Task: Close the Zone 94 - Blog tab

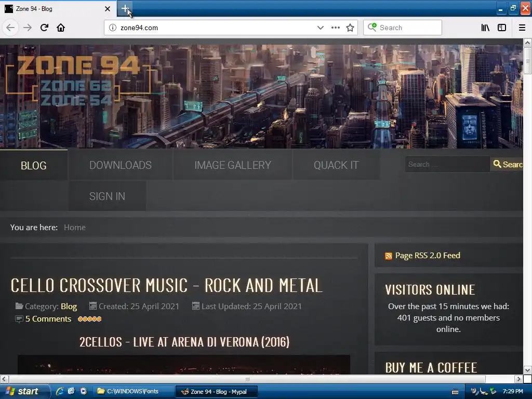Action: 107,9
